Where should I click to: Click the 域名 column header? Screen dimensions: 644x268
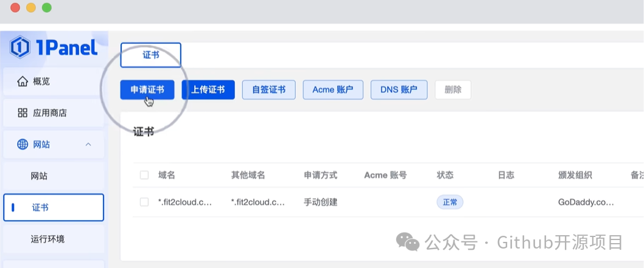[167, 176]
